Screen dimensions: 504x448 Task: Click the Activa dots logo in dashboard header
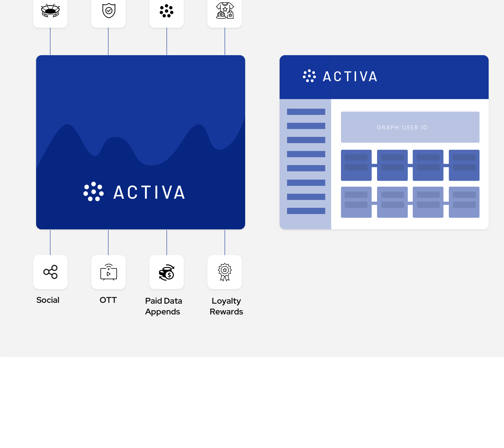tap(309, 76)
